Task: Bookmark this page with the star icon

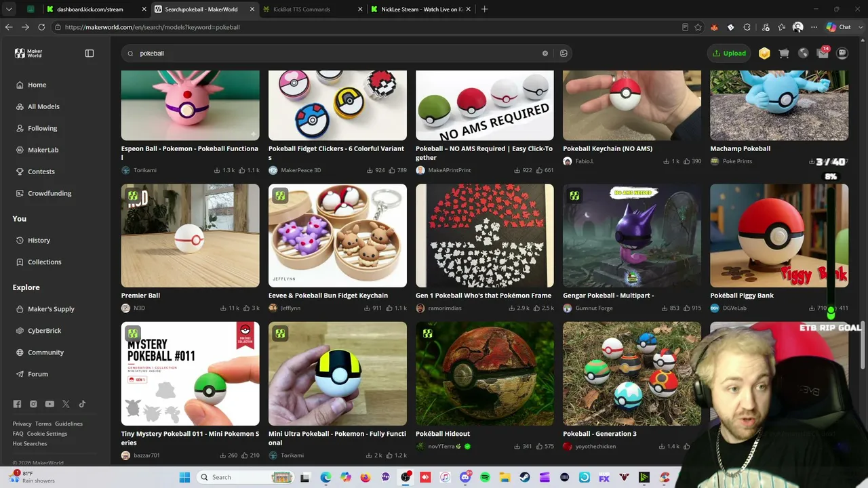Action: pyautogui.click(x=698, y=27)
